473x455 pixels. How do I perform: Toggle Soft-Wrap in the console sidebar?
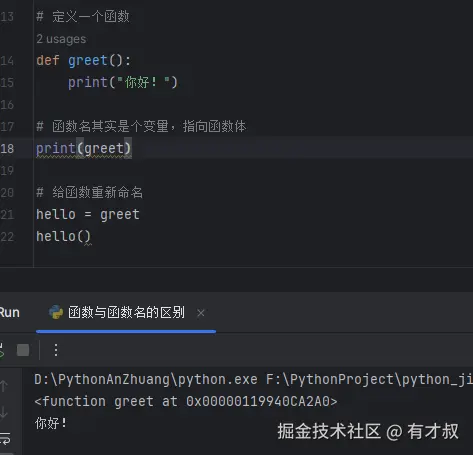[5, 438]
